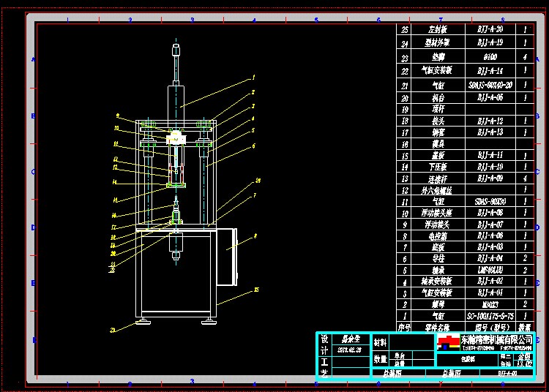The height and width of the screenshot is (392, 549).
Task: Select the SDAJS-80X40-20 cylinder cell
Action: click(490, 86)
